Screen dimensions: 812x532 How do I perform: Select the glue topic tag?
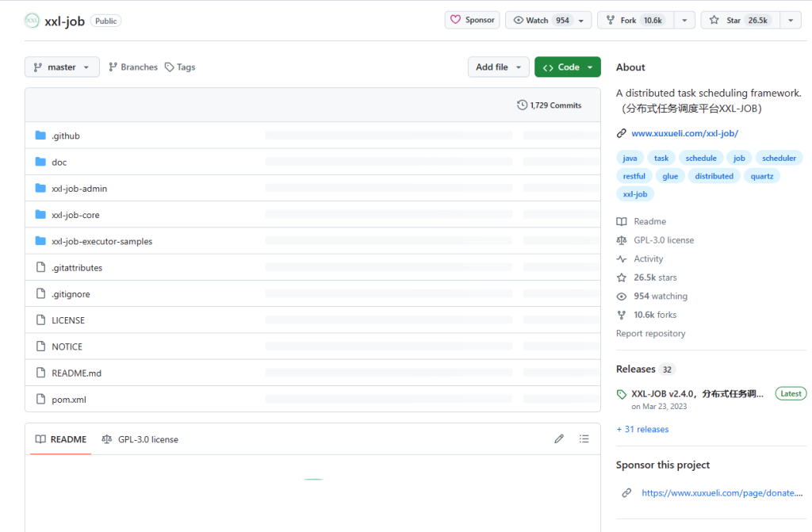[670, 176]
